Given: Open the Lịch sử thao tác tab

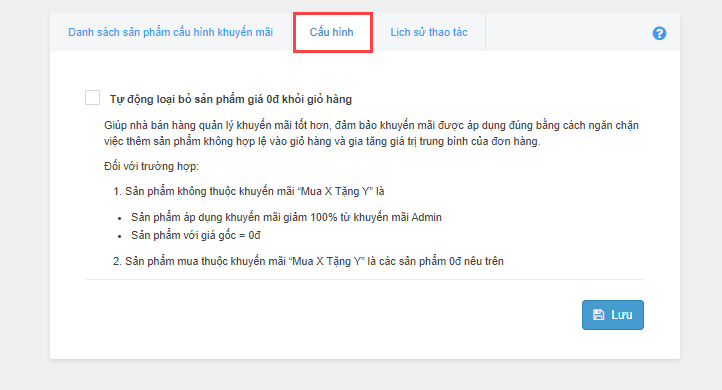Looking at the screenshot, I should [429, 32].
